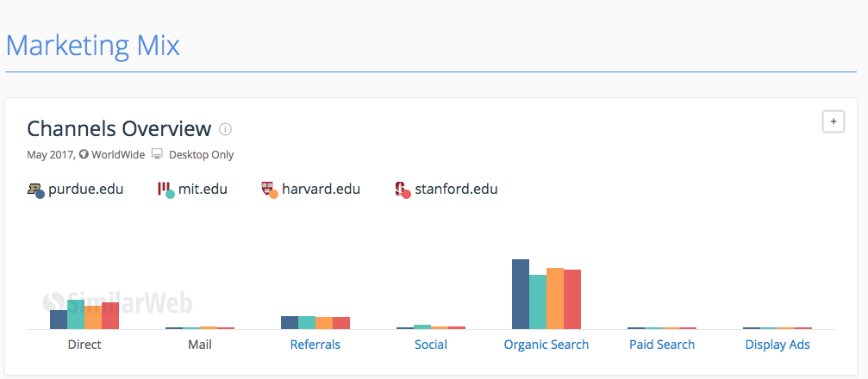868x379 pixels.
Task: Click stanford.edu red Organic Search bar
Action: coord(572,300)
